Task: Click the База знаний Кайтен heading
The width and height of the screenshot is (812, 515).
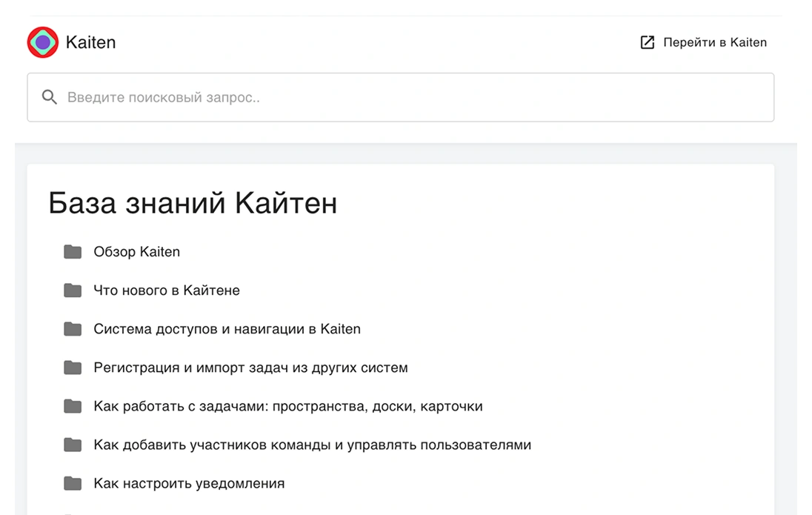Action: tap(193, 202)
